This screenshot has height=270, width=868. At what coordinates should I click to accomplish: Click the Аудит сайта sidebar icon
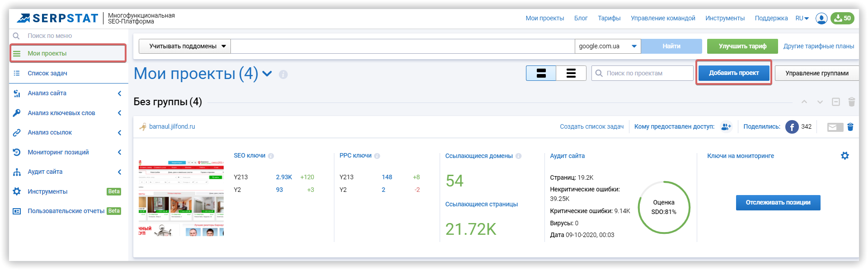pyautogui.click(x=17, y=172)
